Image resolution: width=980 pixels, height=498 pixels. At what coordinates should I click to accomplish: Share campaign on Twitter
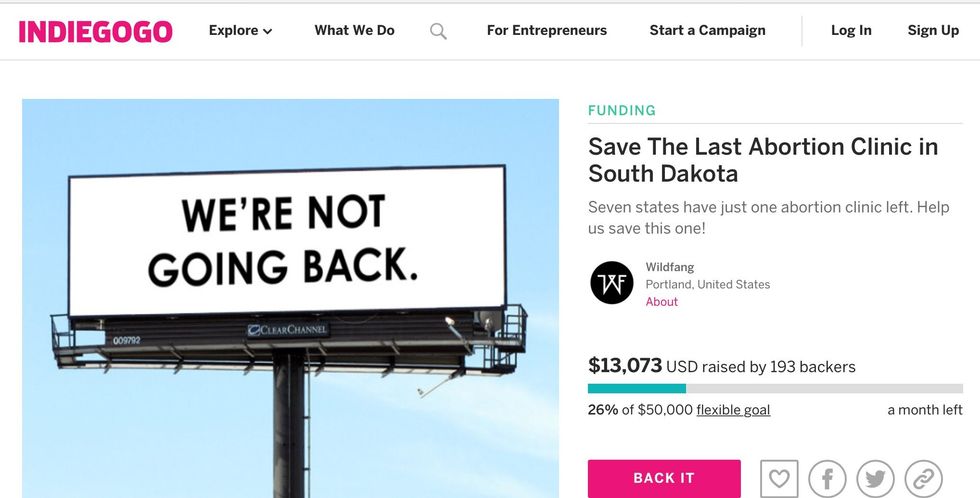(x=875, y=478)
